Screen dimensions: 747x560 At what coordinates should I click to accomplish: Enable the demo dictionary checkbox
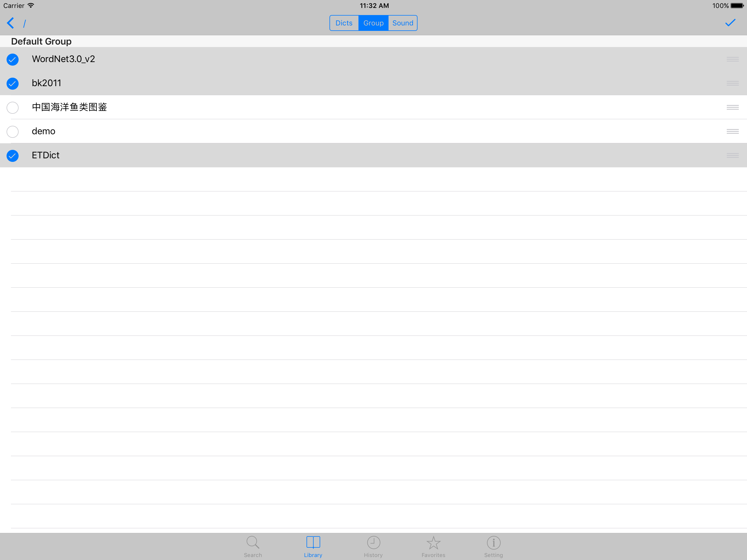coord(13,132)
